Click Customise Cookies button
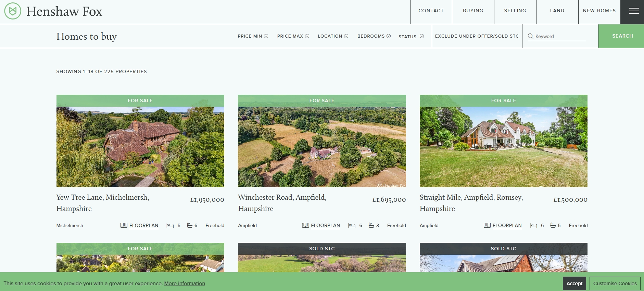 pos(615,283)
